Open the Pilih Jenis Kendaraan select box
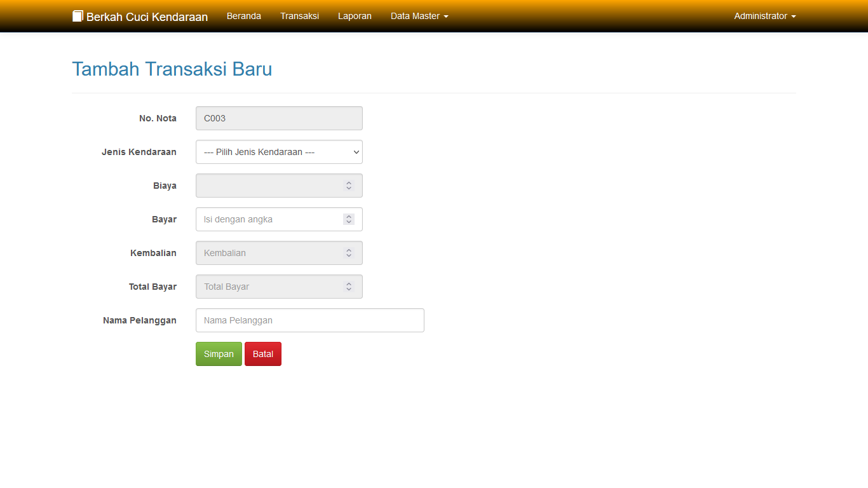The height and width of the screenshot is (488, 868). point(279,152)
